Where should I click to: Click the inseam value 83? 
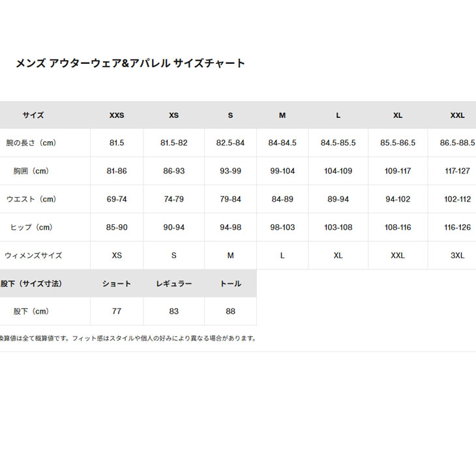(173, 311)
